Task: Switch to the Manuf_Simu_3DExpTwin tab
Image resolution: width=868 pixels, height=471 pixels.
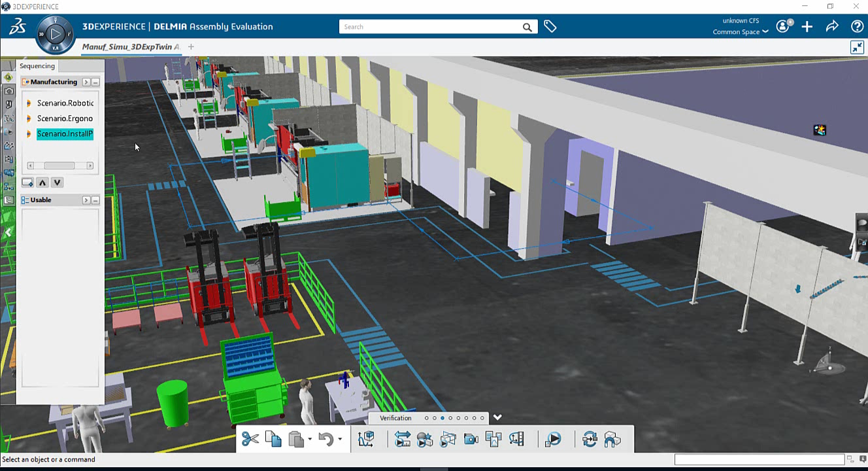Action: point(130,47)
